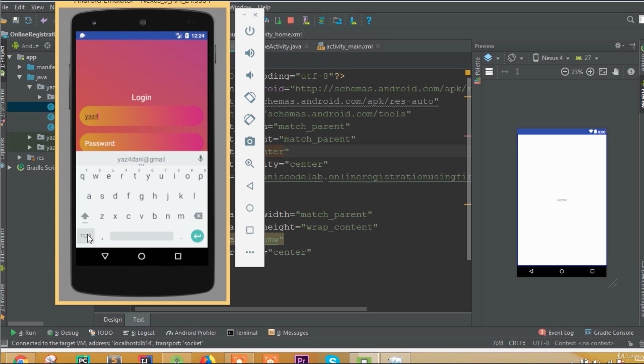Rotate emulator left using rotate icon

250,97
